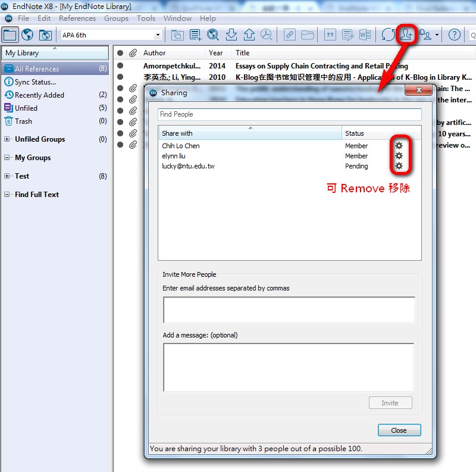Click the Find People search field
Viewport: 476px width, 472px height.
pos(290,114)
